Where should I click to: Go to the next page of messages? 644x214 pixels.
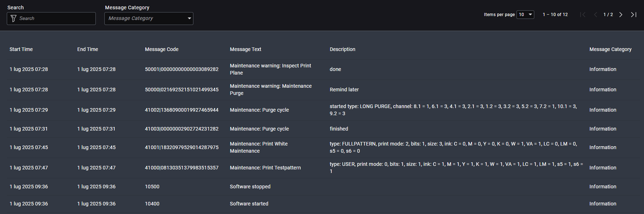pos(621,15)
